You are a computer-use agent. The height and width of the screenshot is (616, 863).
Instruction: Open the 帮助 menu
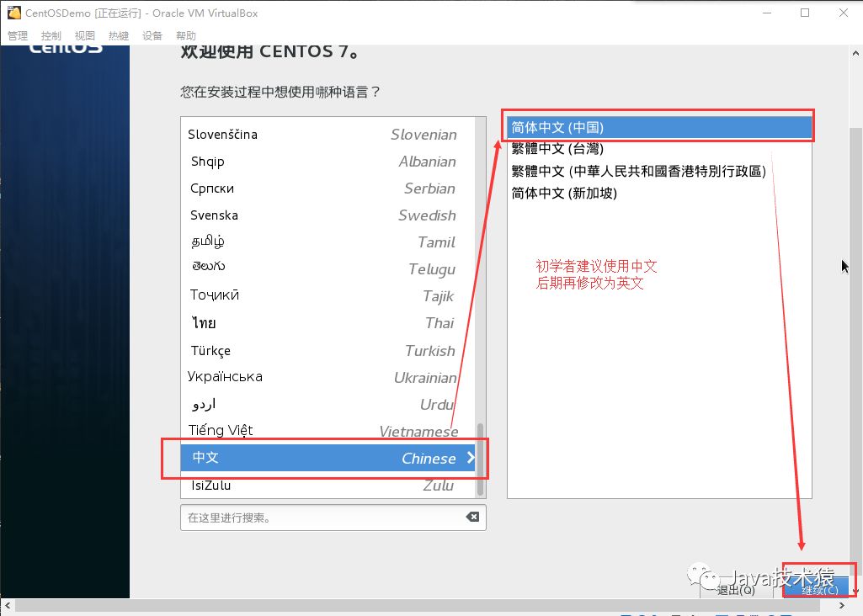pos(186,35)
